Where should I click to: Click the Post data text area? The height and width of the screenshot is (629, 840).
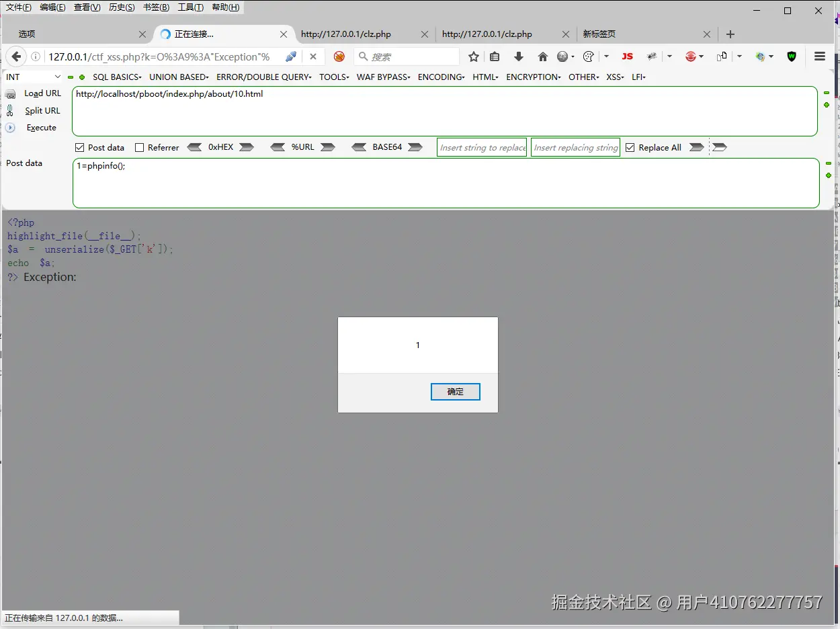click(x=446, y=183)
